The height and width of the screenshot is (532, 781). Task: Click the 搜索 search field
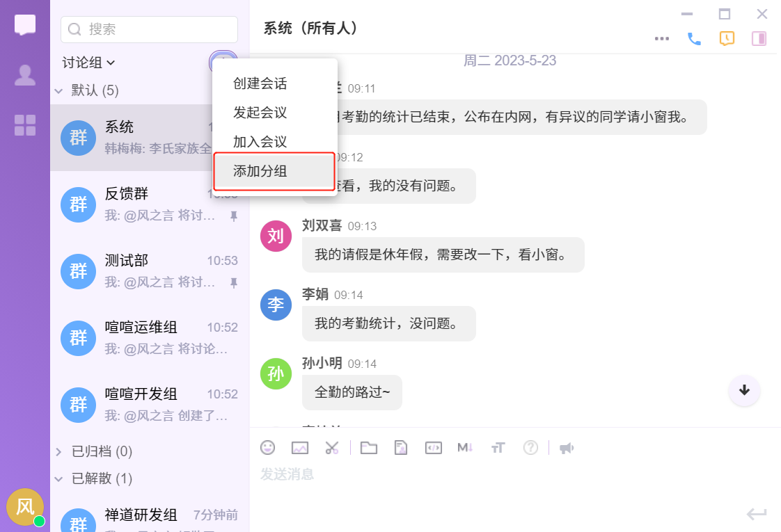pyautogui.click(x=150, y=29)
